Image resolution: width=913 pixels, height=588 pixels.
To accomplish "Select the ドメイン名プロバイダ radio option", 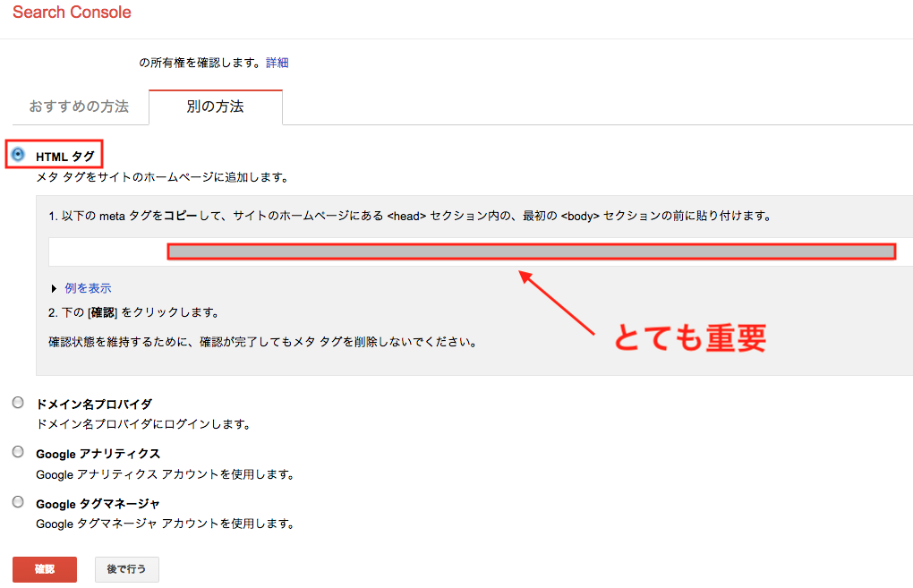I will [18, 402].
